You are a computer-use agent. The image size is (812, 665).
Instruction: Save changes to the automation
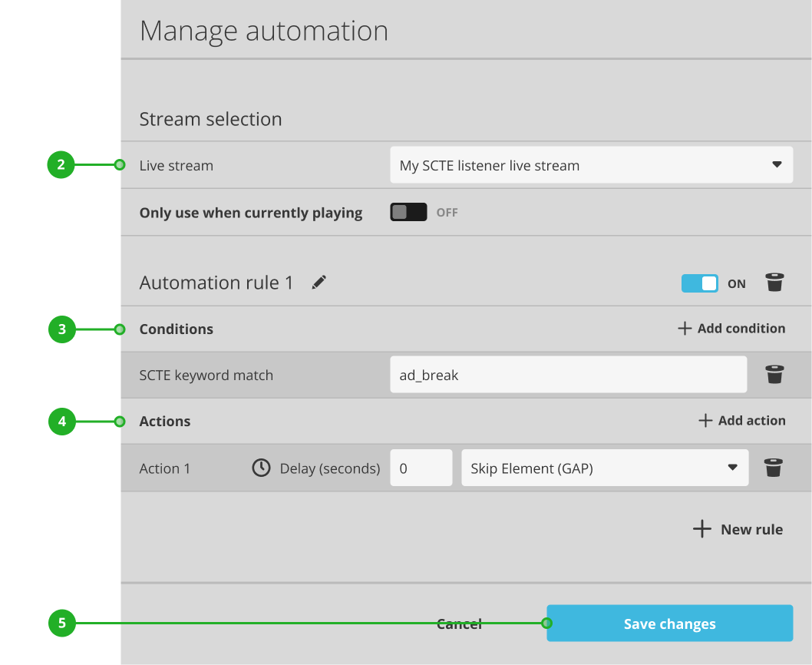coord(669,623)
